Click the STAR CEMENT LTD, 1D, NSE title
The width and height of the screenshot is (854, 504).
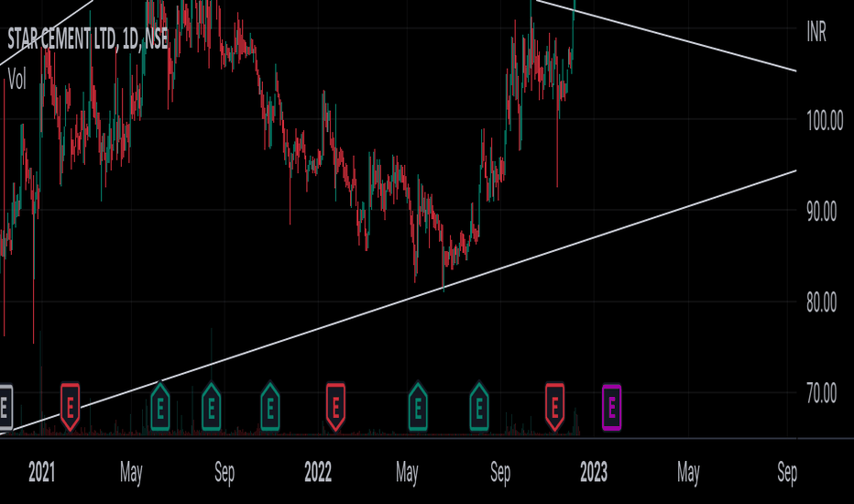coord(88,38)
